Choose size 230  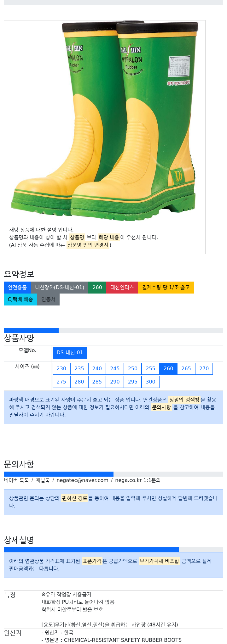pyautogui.click(x=61, y=369)
